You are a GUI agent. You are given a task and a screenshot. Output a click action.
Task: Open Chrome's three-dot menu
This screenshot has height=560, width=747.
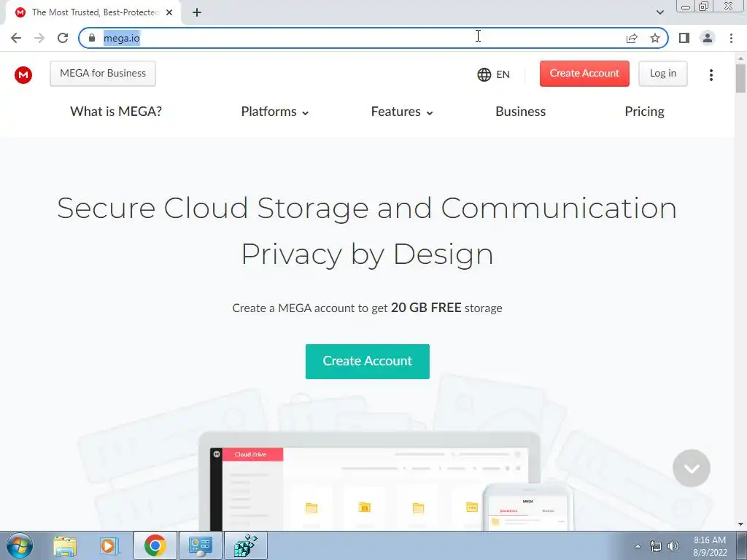(731, 38)
